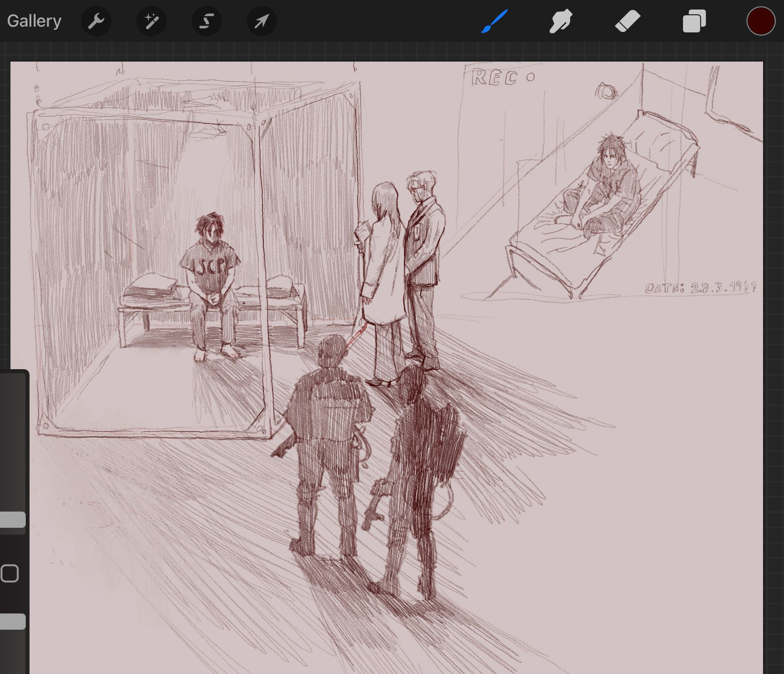Tap the brush size slider handle
This screenshot has height=674, width=784.
[12, 520]
